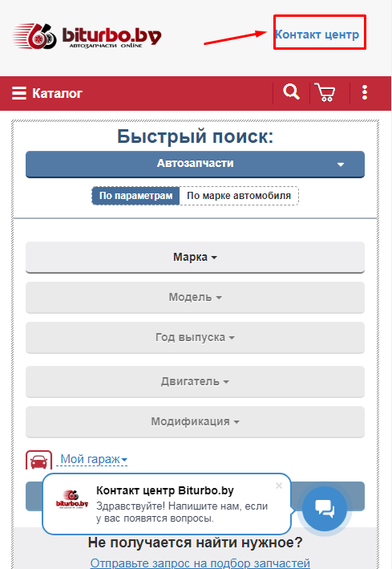392x569 pixels.
Task: Expand the Мой гараж link
Action: pos(94,459)
